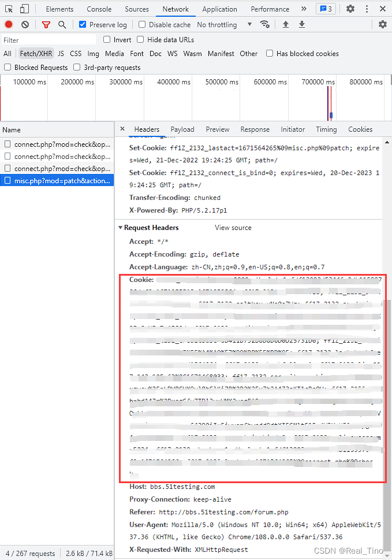
Task: Click the Referer header URL value
Action: pyautogui.click(x=223, y=512)
